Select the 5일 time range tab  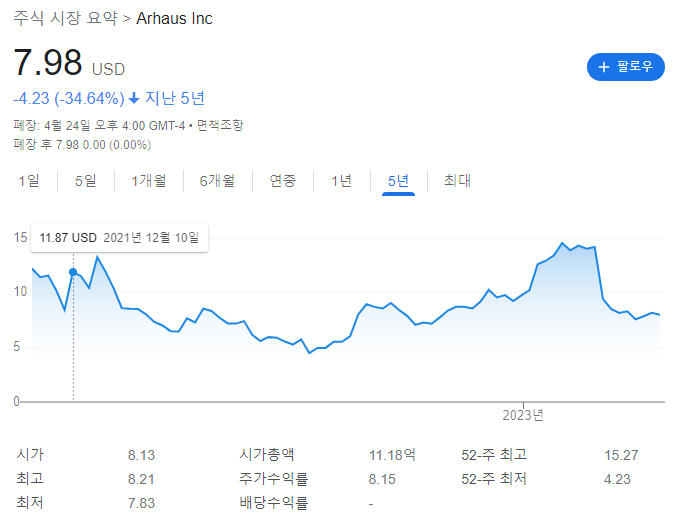click(x=86, y=181)
